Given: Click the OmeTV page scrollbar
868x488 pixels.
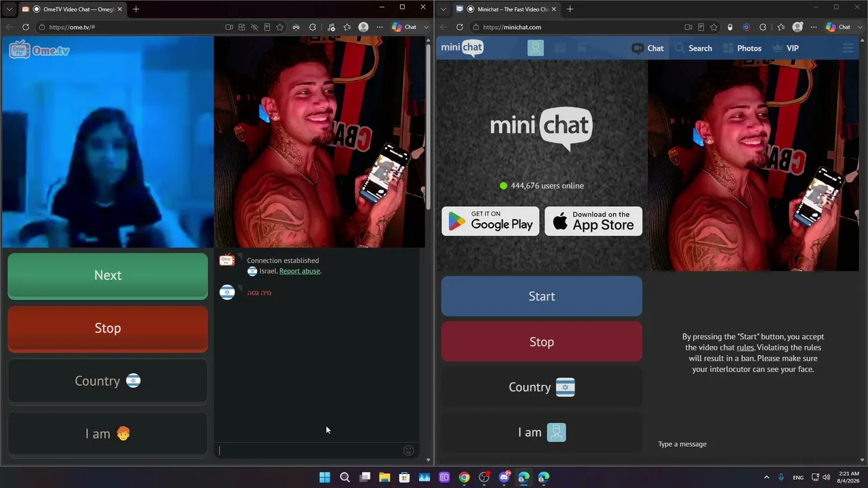Looking at the screenshot, I should point(428,125).
